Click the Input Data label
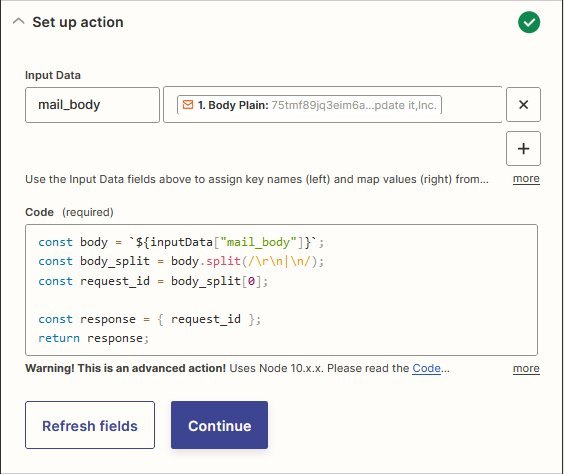The image size is (564, 474). (x=53, y=75)
